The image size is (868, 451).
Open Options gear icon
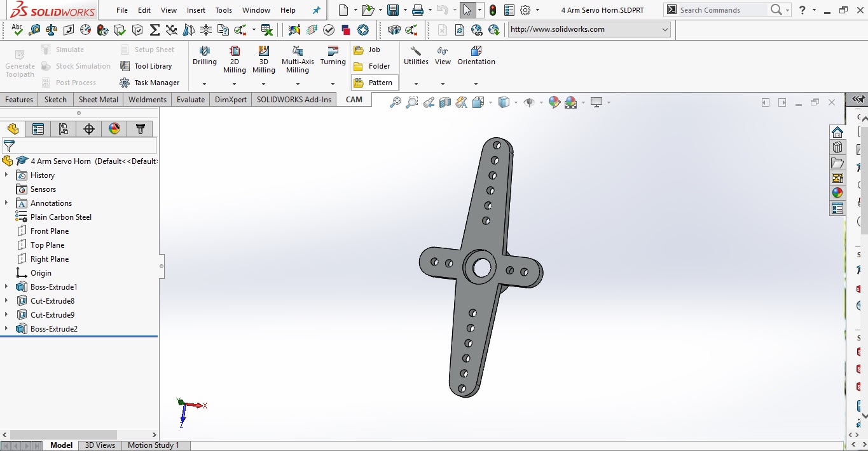(x=525, y=10)
